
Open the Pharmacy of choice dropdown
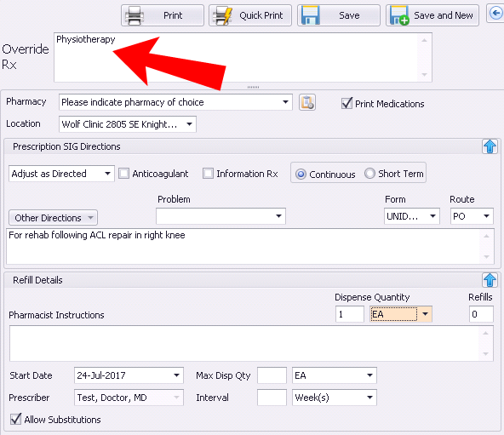[x=175, y=102]
